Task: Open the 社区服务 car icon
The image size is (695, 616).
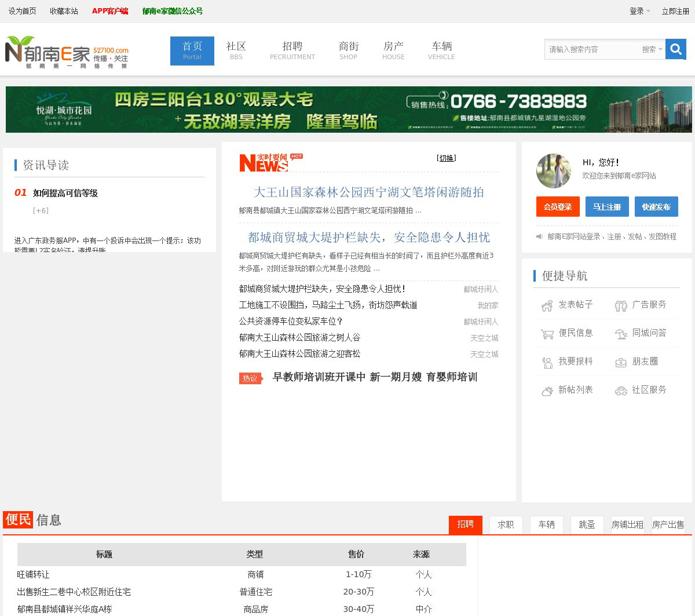Action: (x=621, y=391)
